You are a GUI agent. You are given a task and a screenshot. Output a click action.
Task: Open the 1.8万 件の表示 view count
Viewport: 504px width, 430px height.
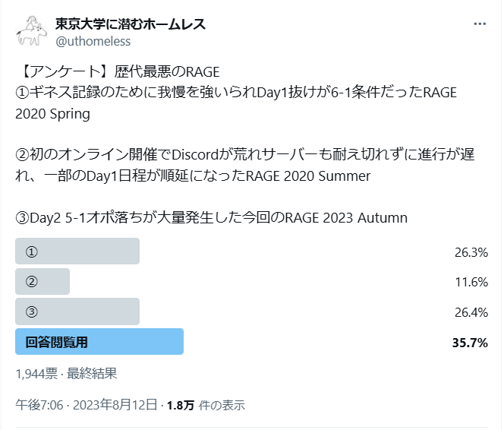[206, 405]
